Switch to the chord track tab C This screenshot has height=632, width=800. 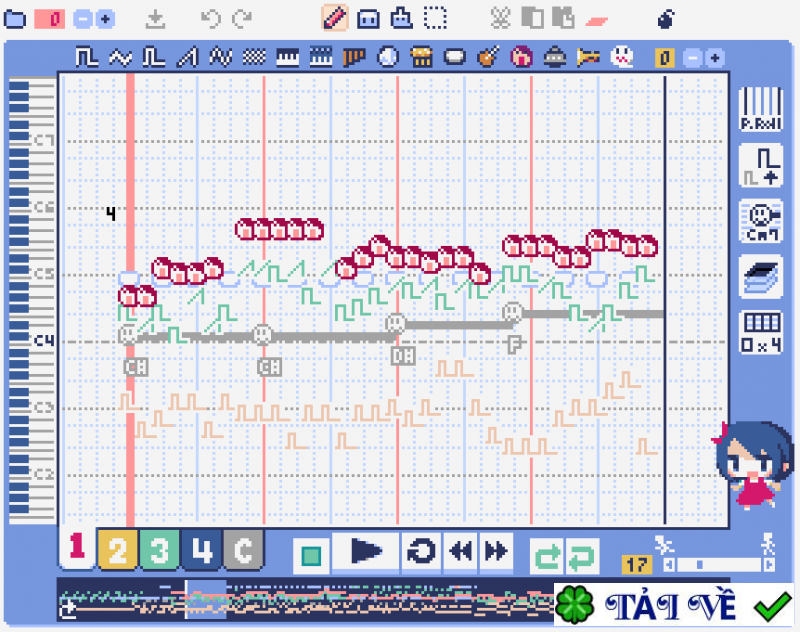tap(243, 550)
